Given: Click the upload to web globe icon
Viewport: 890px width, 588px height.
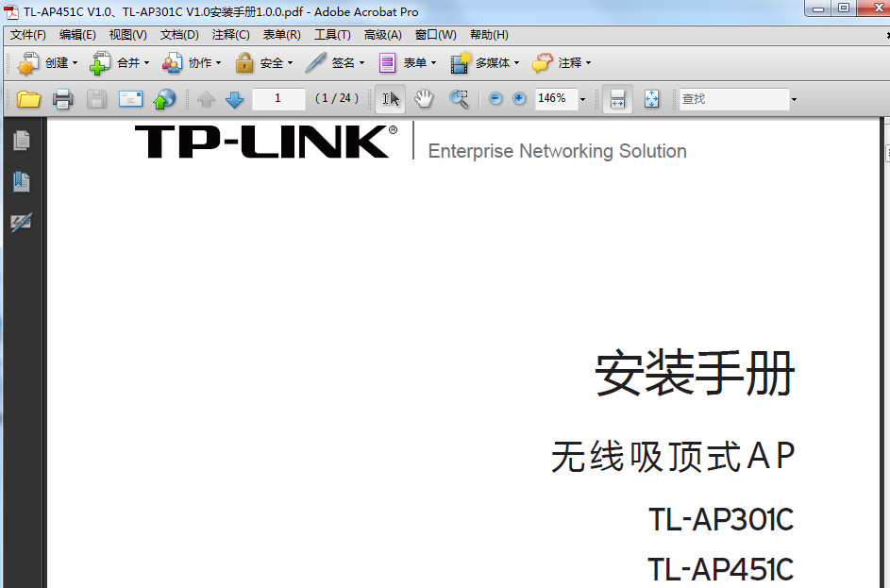Looking at the screenshot, I should tap(164, 99).
